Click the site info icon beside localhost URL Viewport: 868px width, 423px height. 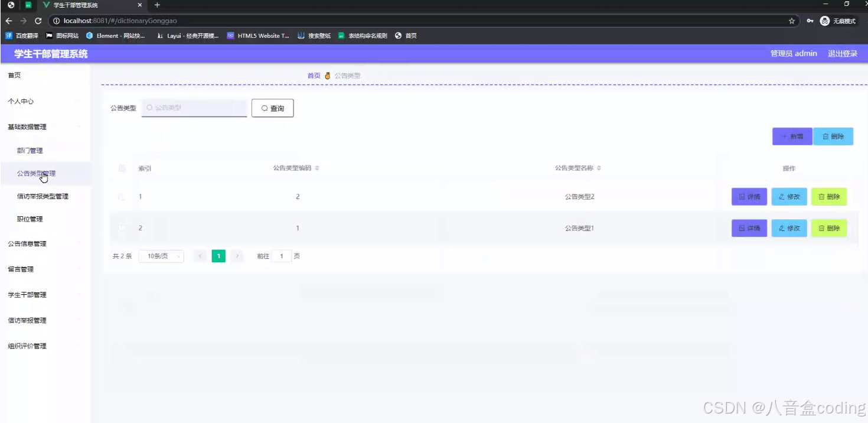tap(57, 21)
